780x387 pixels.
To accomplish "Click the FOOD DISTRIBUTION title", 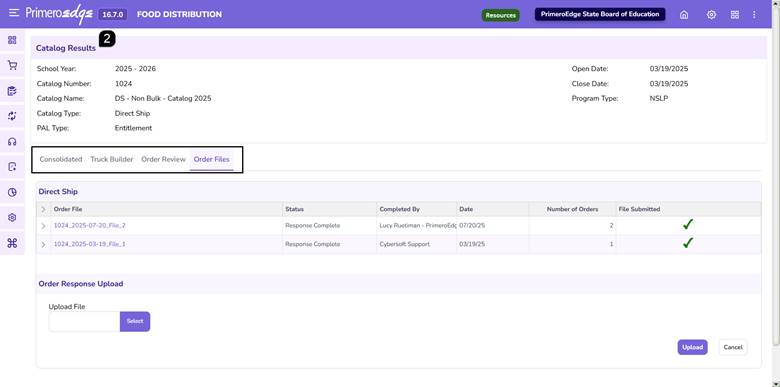I will click(179, 14).
